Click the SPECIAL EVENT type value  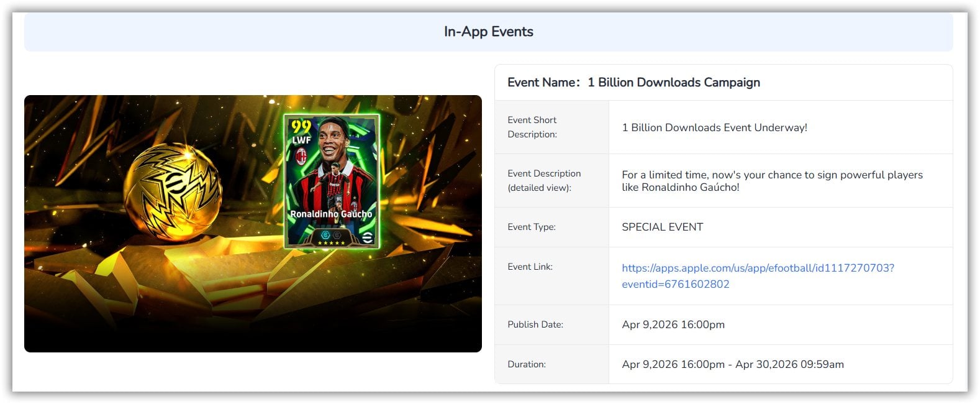pyautogui.click(x=662, y=227)
